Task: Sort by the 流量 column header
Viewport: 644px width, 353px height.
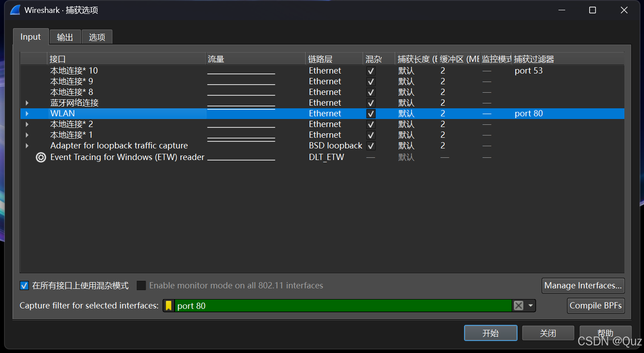Action: pyautogui.click(x=256, y=59)
